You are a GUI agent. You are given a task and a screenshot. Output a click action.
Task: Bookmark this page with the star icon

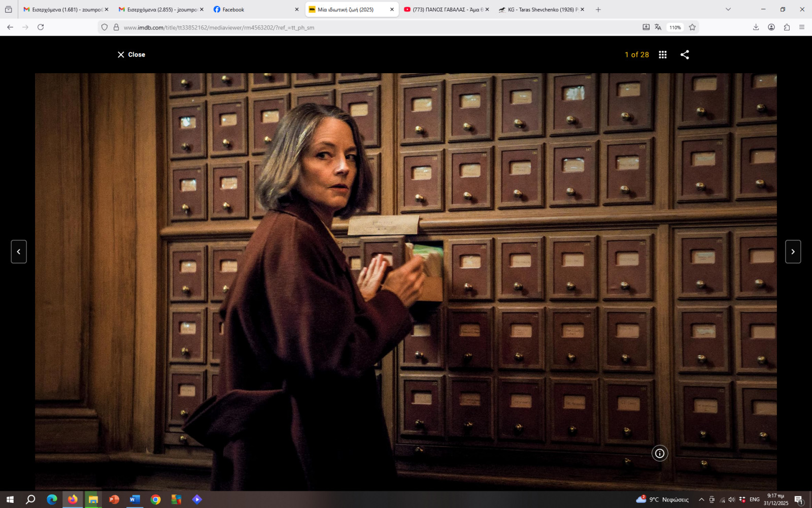[692, 27]
